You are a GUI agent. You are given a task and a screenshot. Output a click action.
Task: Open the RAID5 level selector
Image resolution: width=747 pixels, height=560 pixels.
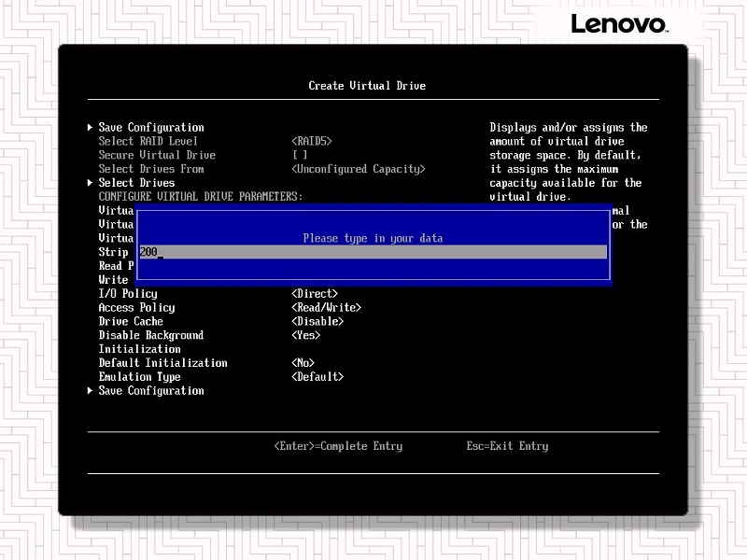pyautogui.click(x=312, y=141)
